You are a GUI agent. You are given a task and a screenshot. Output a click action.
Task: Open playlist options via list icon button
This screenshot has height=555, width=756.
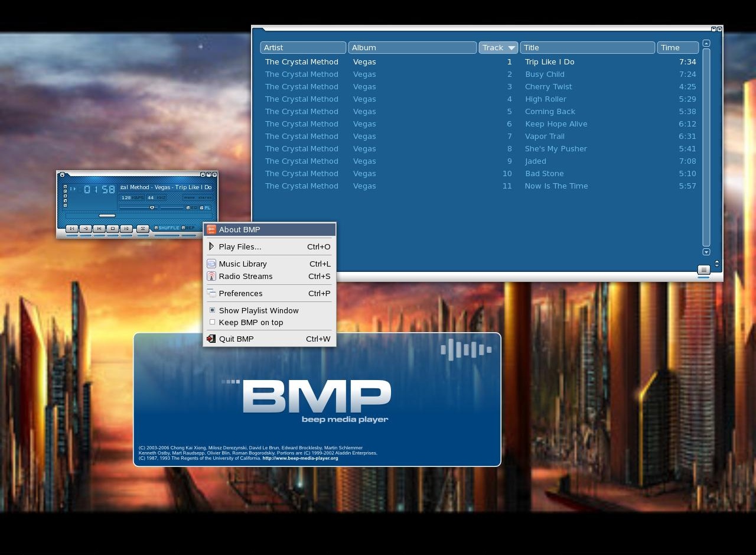[703, 270]
